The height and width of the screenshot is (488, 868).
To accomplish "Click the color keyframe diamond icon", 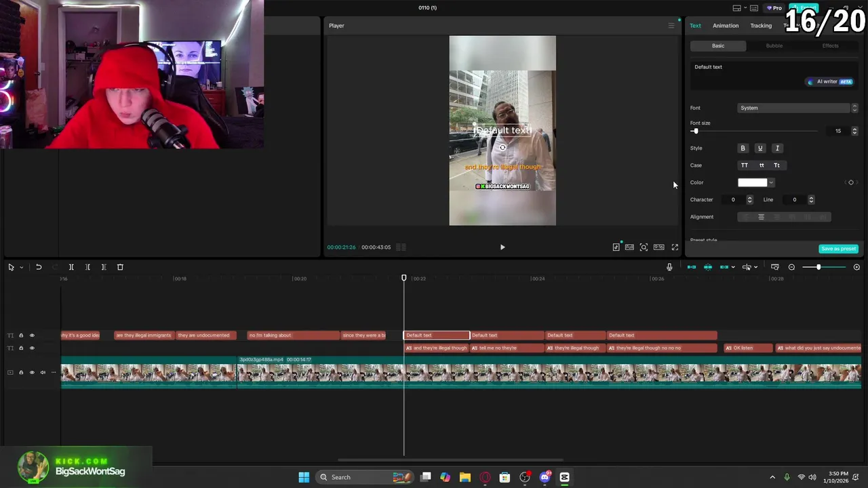I will [x=851, y=182].
